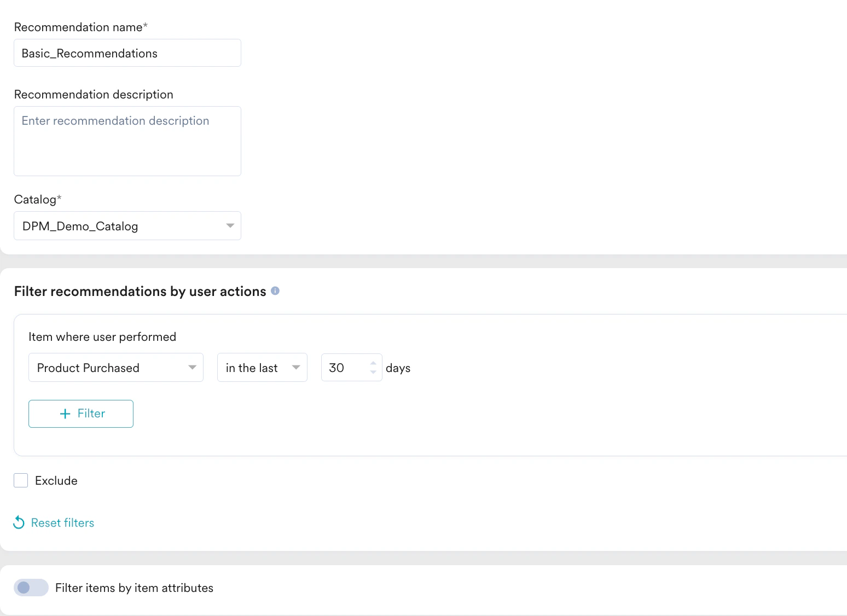847x616 pixels.
Task: Click the plus icon in Filter button
Action: click(x=65, y=414)
